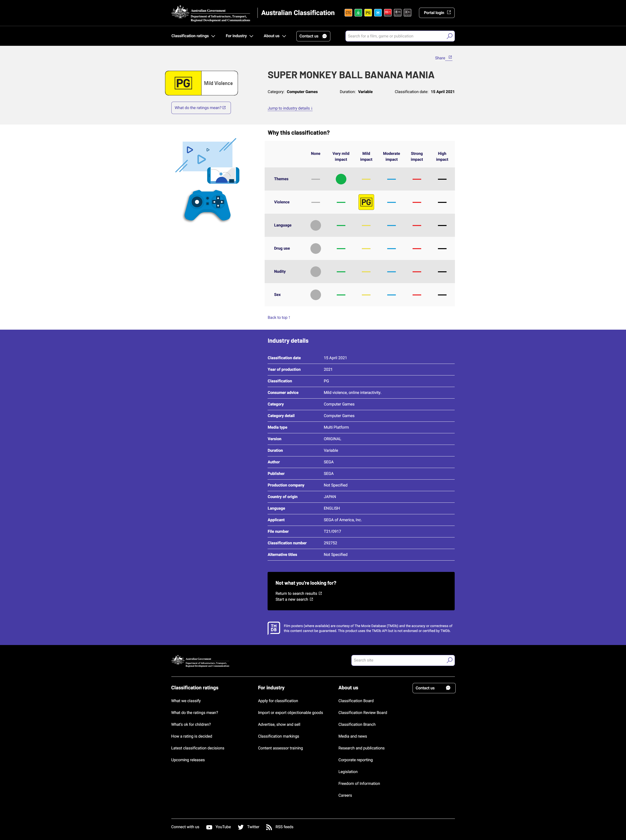Click the R18+ rating icon in the header
626x840 pixels.
point(398,13)
